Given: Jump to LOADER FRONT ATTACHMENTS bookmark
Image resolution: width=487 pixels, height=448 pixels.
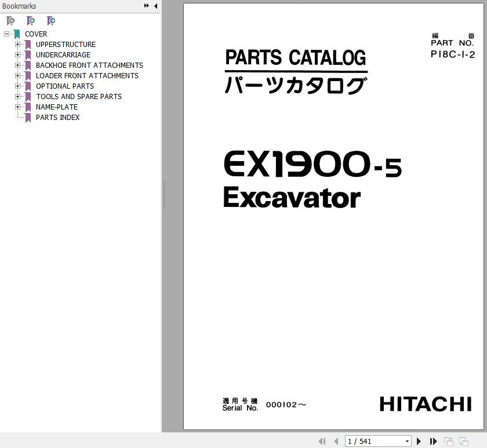Looking at the screenshot, I should 87,75.
